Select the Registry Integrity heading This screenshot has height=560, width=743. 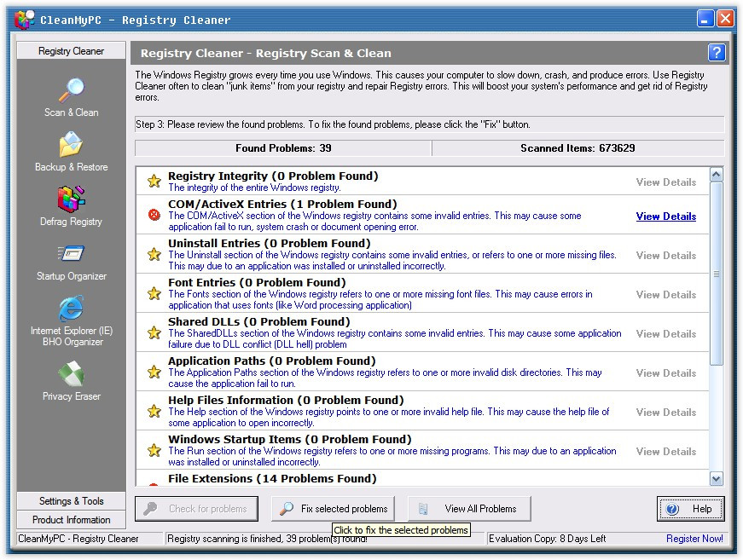(273, 176)
